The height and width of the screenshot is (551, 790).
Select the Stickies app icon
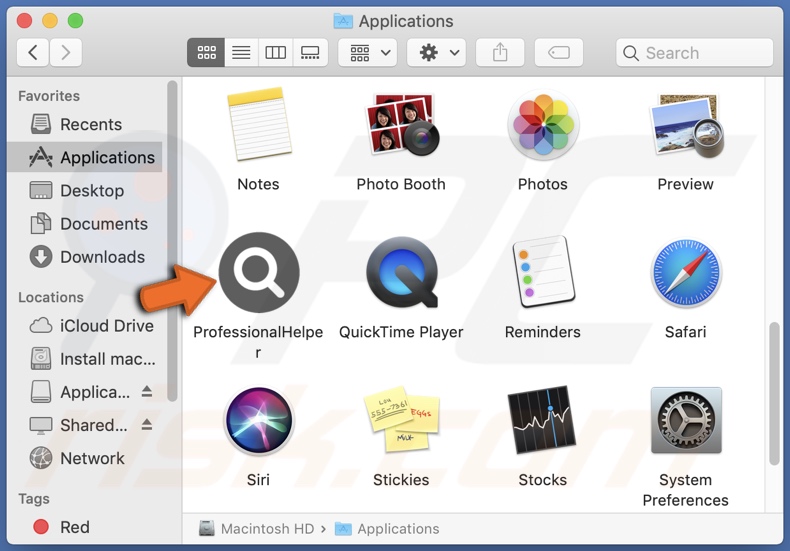click(x=402, y=419)
